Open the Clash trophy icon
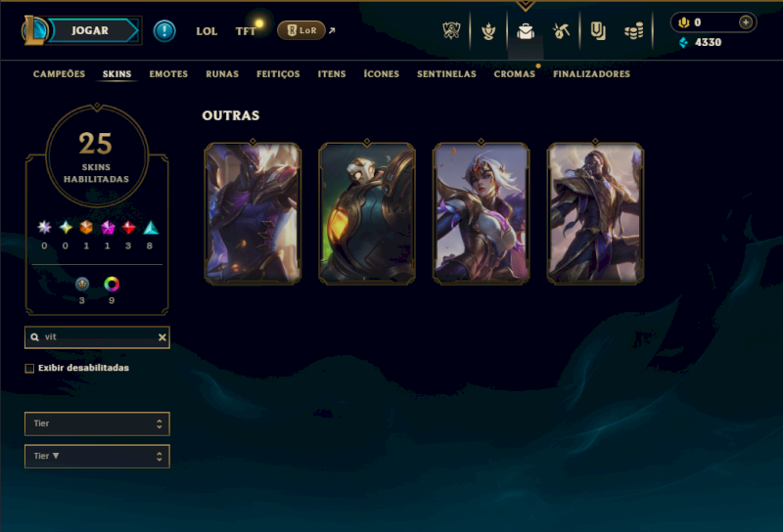This screenshot has height=532, width=783. point(451,31)
